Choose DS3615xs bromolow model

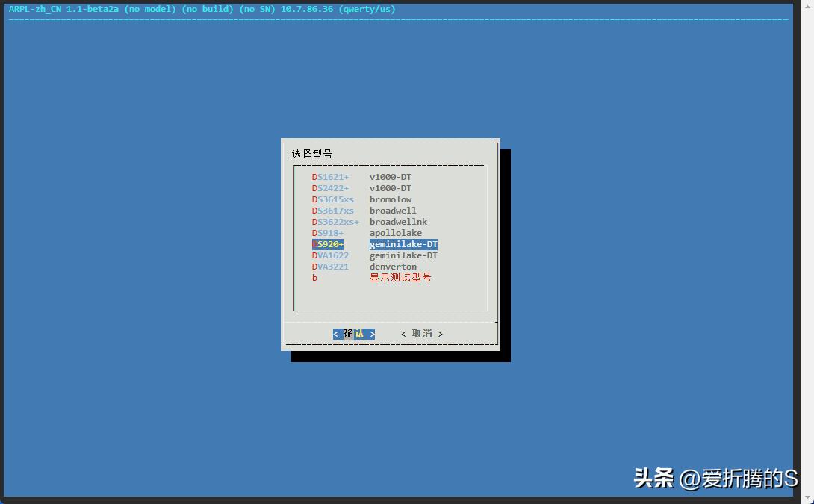pos(362,199)
